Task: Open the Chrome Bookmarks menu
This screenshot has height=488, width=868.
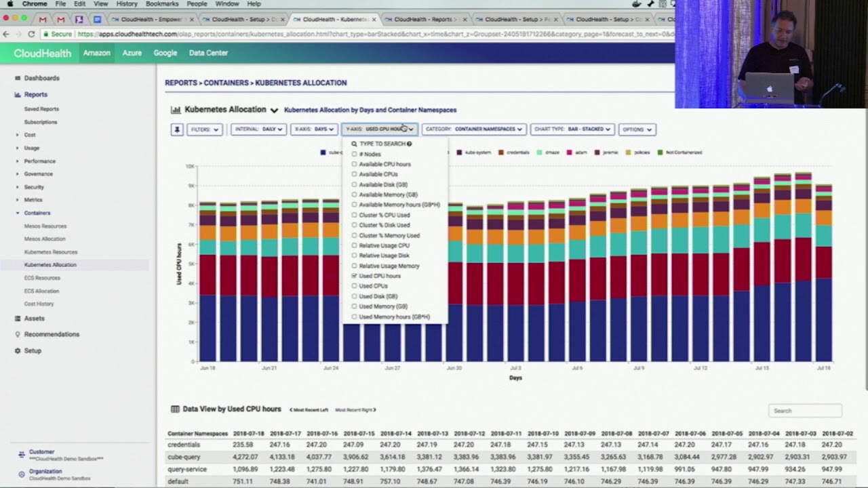Action: (x=162, y=4)
